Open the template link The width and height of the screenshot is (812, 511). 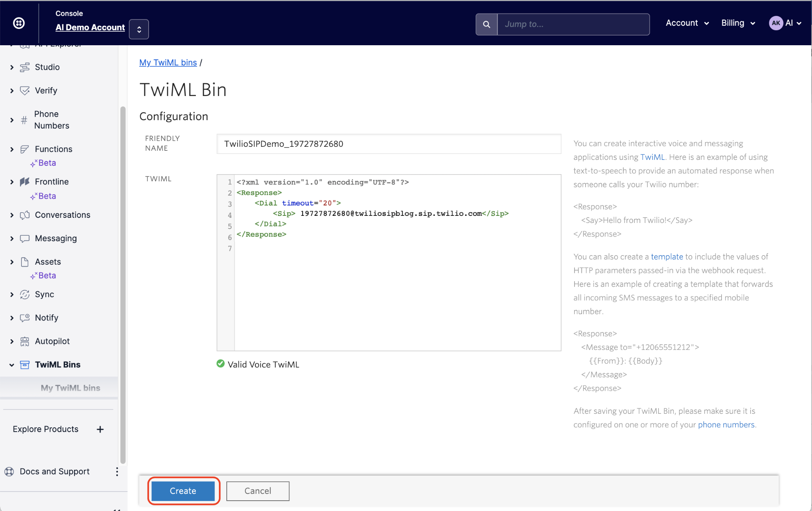click(667, 257)
